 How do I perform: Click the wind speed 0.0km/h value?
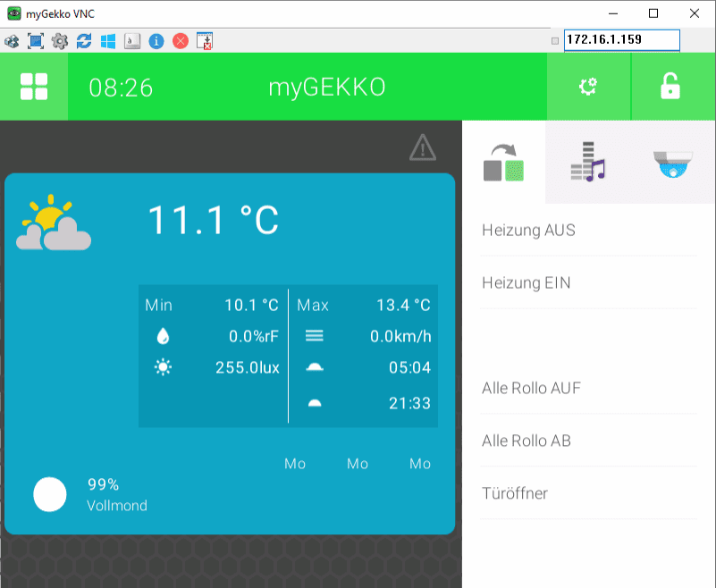pos(400,337)
